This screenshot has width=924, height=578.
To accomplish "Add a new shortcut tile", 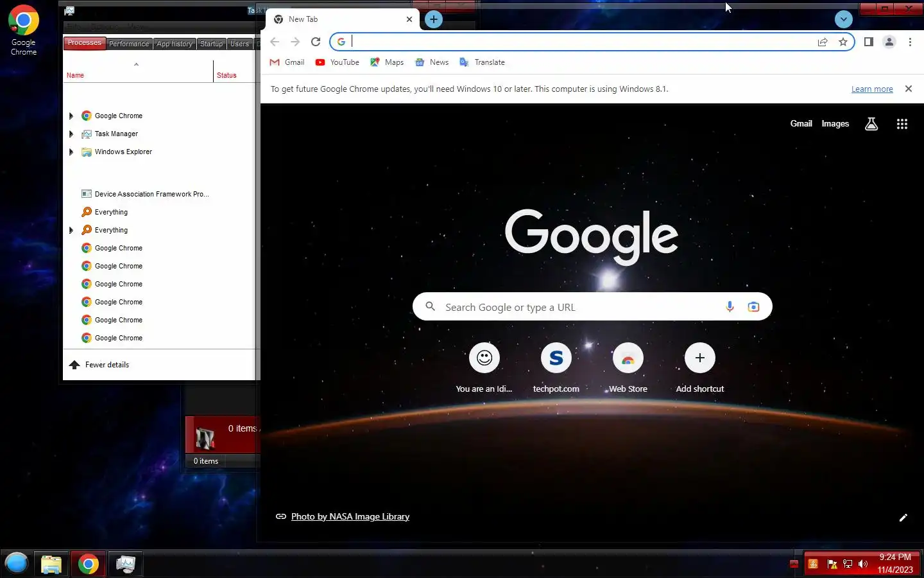I will pos(700,367).
